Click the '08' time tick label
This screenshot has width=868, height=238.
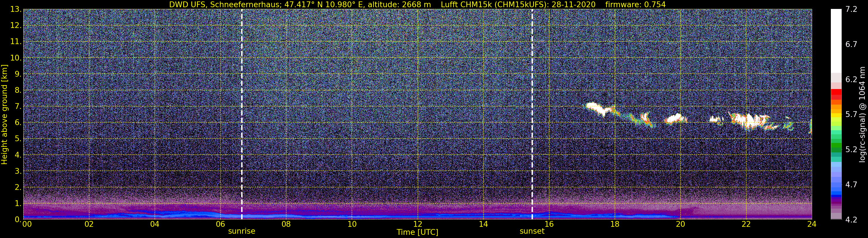click(286, 224)
